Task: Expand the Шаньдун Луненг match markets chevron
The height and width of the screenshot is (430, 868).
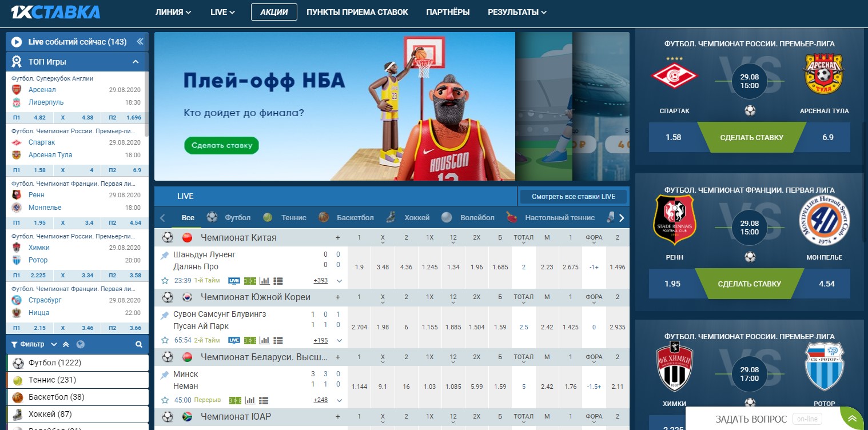Action: [339, 281]
